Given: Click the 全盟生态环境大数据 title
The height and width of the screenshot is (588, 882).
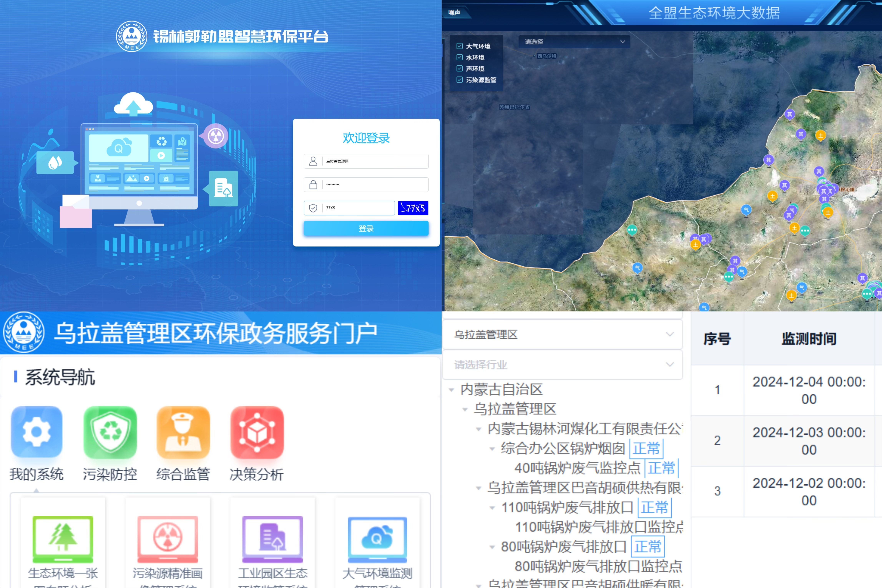Looking at the screenshot, I should coord(714,13).
